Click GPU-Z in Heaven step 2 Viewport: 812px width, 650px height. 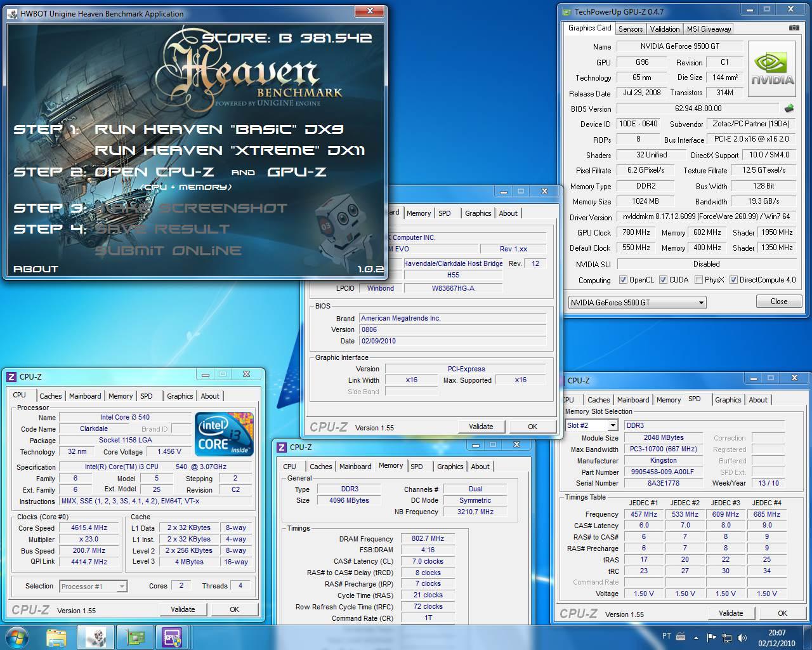pyautogui.click(x=298, y=171)
